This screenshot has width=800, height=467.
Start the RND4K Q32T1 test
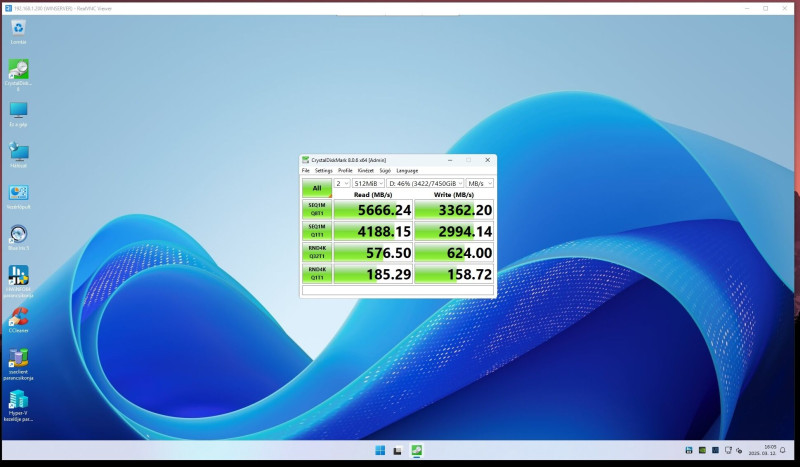click(x=317, y=253)
